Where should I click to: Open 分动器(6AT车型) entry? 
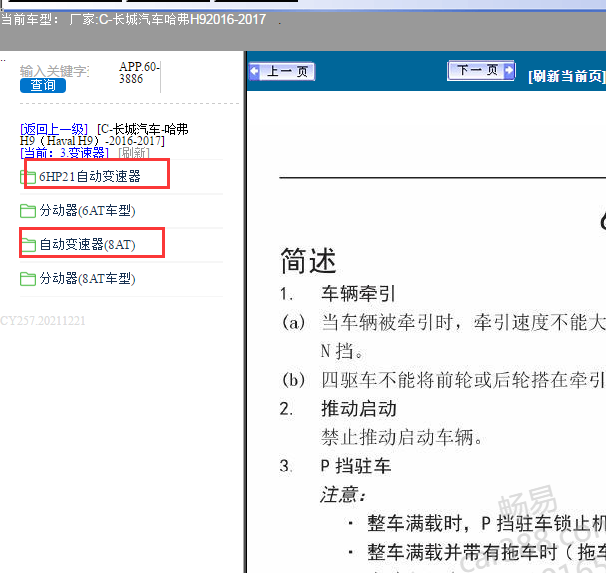pyautogui.click(x=87, y=211)
